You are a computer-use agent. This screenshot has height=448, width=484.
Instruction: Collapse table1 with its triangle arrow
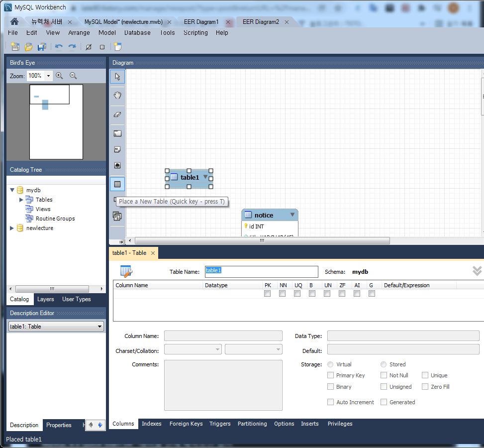(x=205, y=177)
